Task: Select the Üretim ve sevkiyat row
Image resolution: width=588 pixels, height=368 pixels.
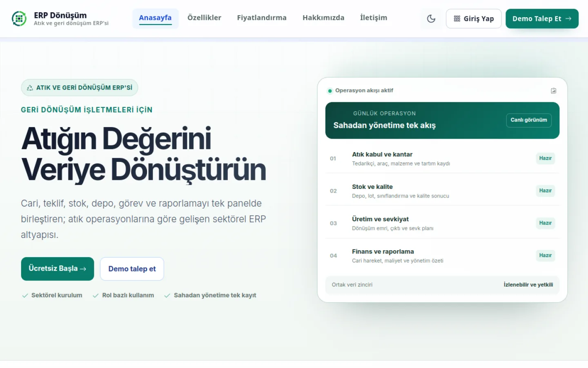Action: click(442, 223)
